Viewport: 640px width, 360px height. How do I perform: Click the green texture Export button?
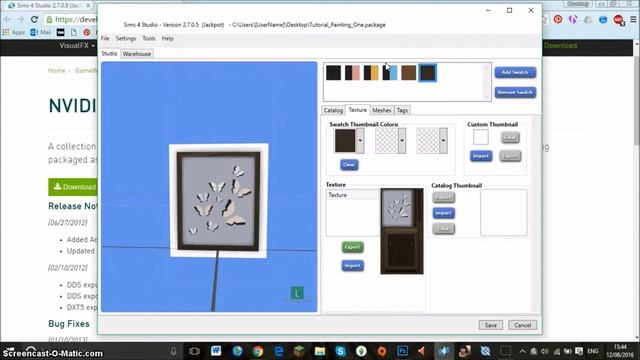(352, 247)
